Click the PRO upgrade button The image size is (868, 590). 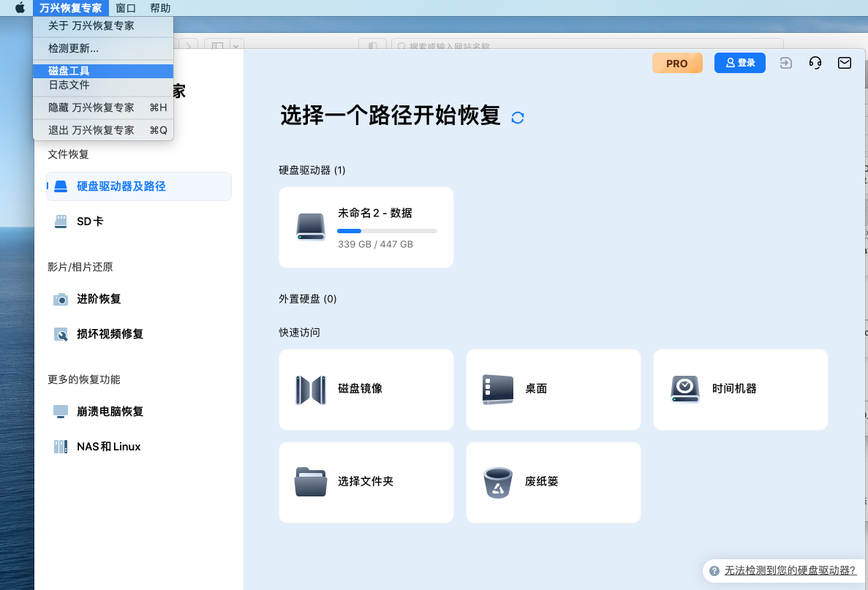coord(677,63)
